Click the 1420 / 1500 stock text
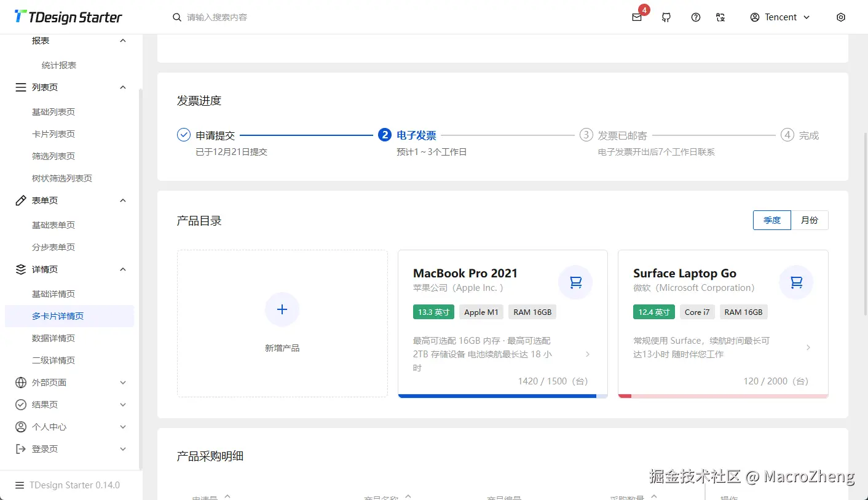This screenshot has height=500, width=868. [x=553, y=381]
